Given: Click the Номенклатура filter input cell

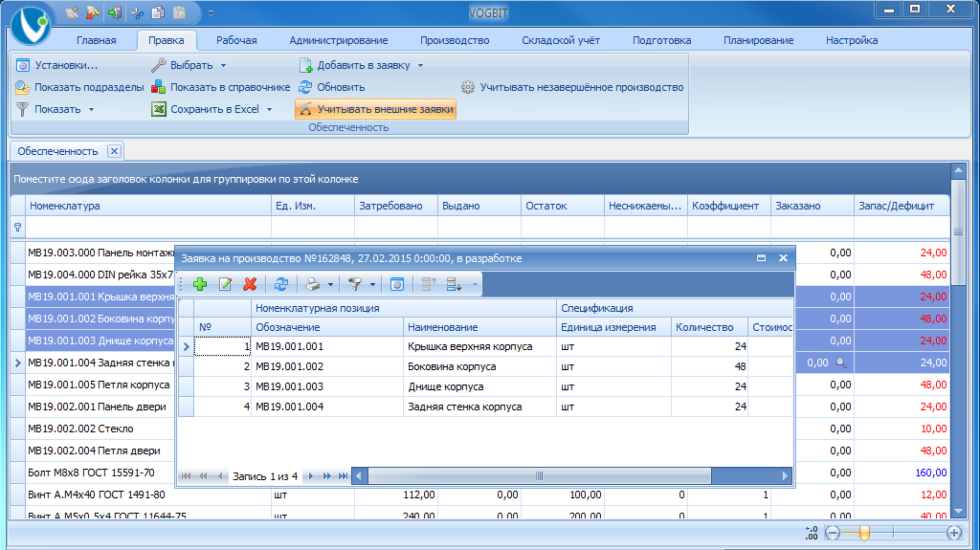Looking at the screenshot, I should tap(148, 228).
